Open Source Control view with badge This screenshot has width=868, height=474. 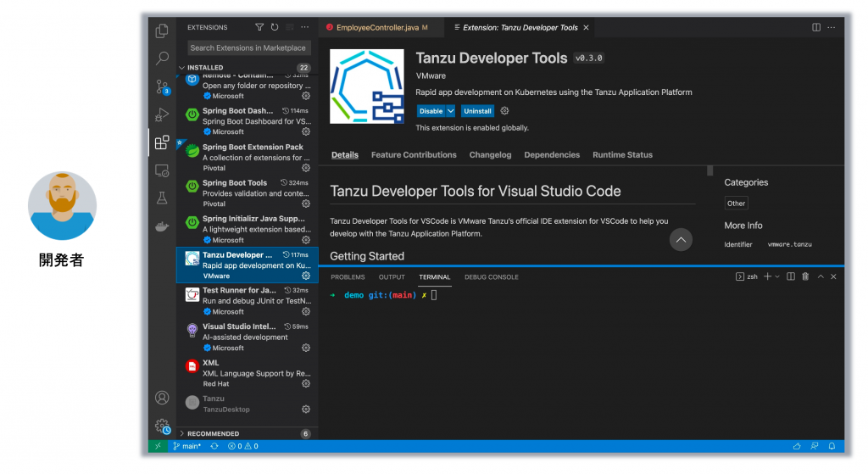[x=161, y=86]
